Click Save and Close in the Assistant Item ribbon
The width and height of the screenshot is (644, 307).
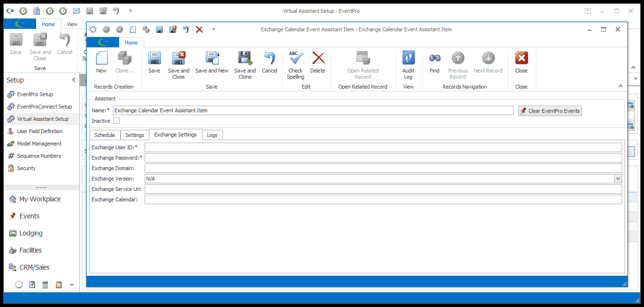click(x=178, y=65)
